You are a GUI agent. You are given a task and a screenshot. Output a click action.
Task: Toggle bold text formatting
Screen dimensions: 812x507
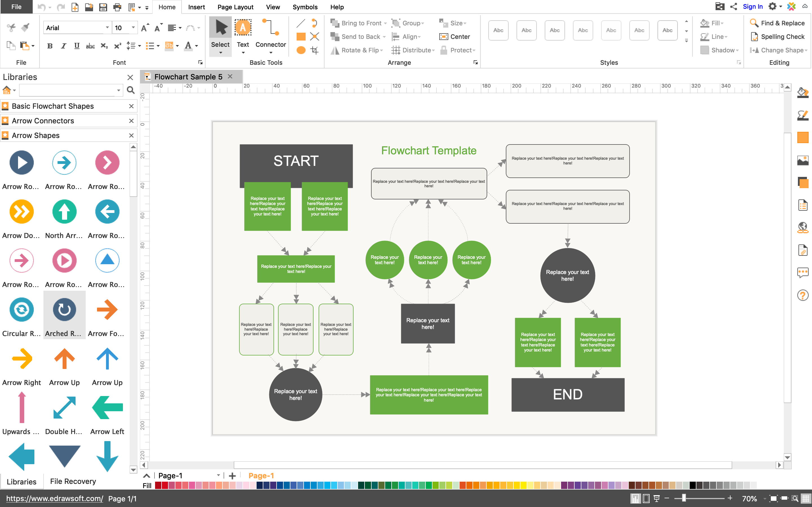click(x=50, y=46)
